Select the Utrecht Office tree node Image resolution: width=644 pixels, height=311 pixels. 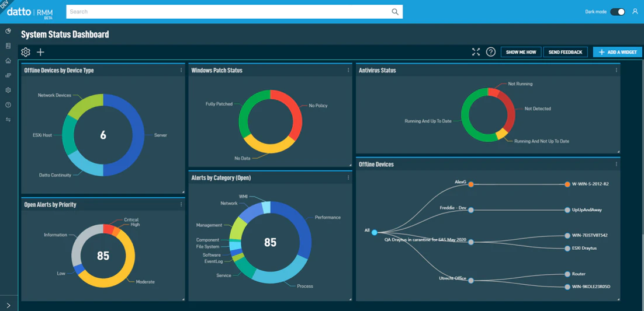point(471,281)
